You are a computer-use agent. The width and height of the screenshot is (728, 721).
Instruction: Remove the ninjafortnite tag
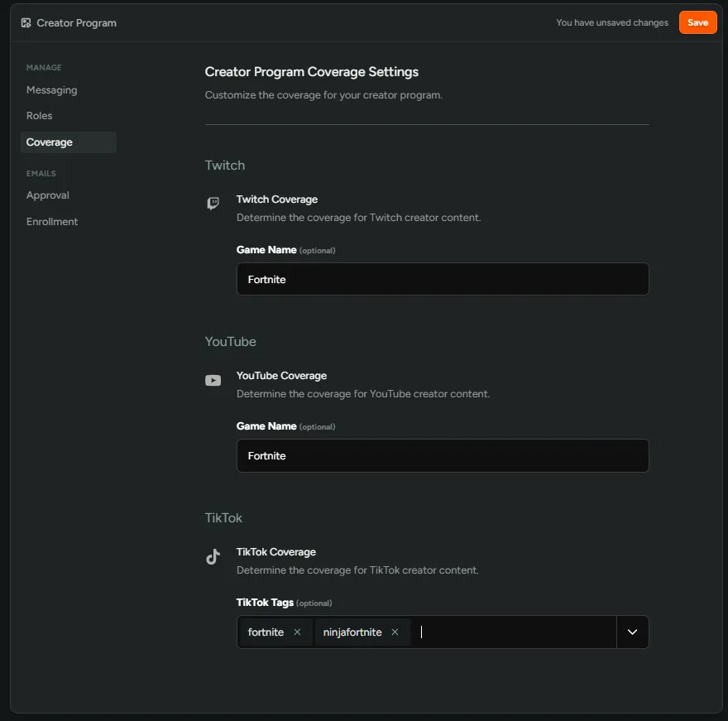(x=395, y=632)
